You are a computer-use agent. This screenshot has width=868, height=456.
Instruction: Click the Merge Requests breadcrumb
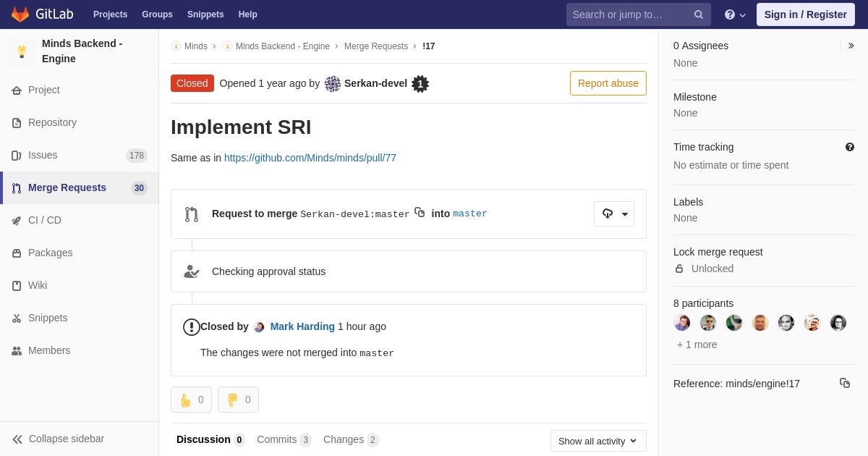pos(376,46)
